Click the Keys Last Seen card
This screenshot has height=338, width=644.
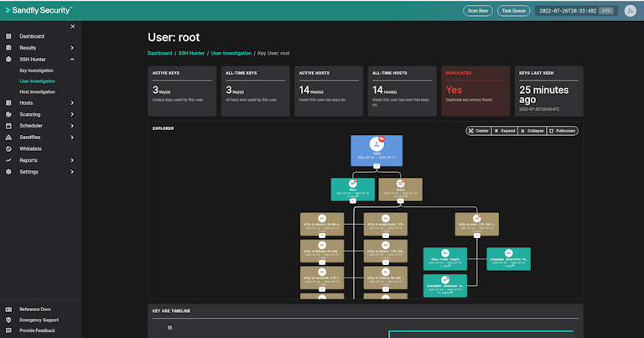548,91
